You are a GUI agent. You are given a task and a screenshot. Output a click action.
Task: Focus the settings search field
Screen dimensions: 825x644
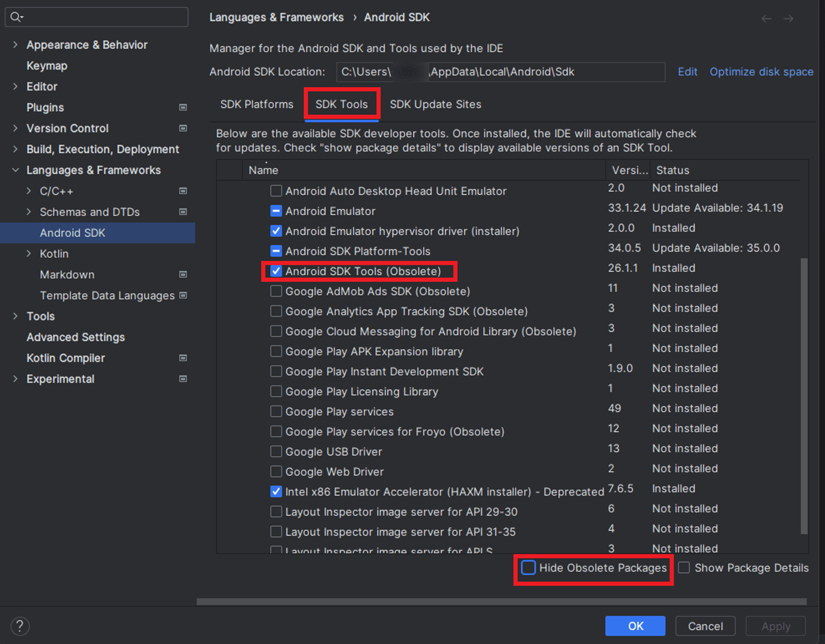(97, 17)
